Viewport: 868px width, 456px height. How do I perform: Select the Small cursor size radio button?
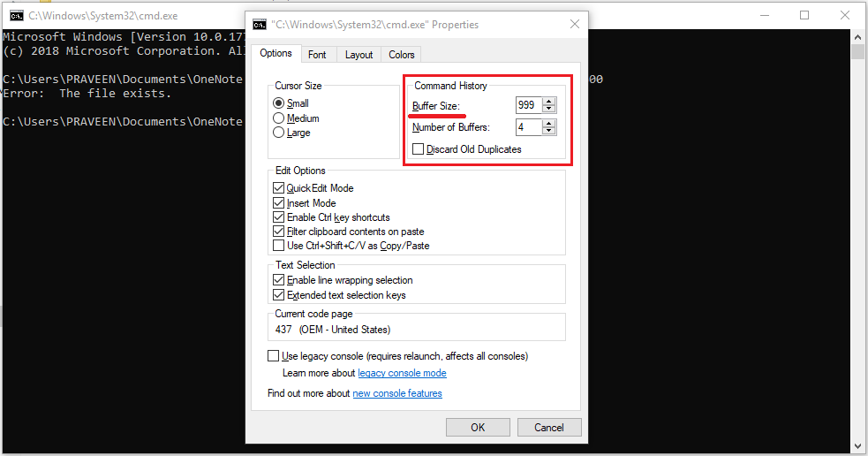[x=278, y=103]
